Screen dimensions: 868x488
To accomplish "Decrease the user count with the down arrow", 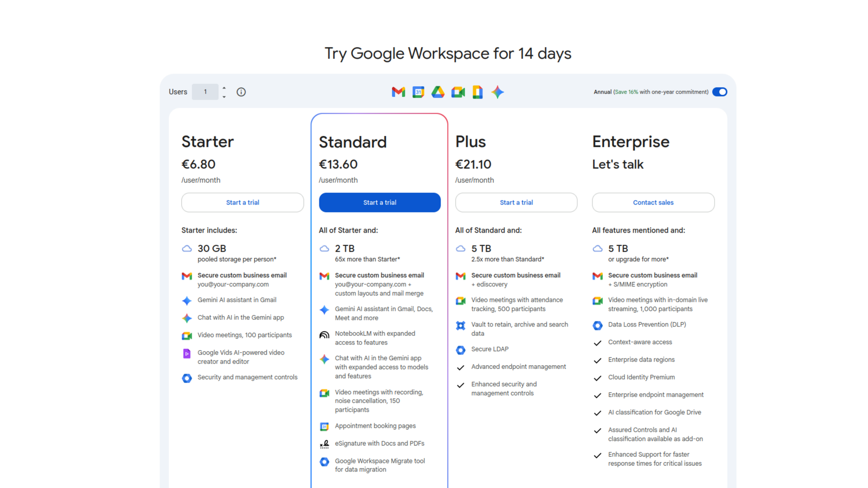I will tap(224, 95).
